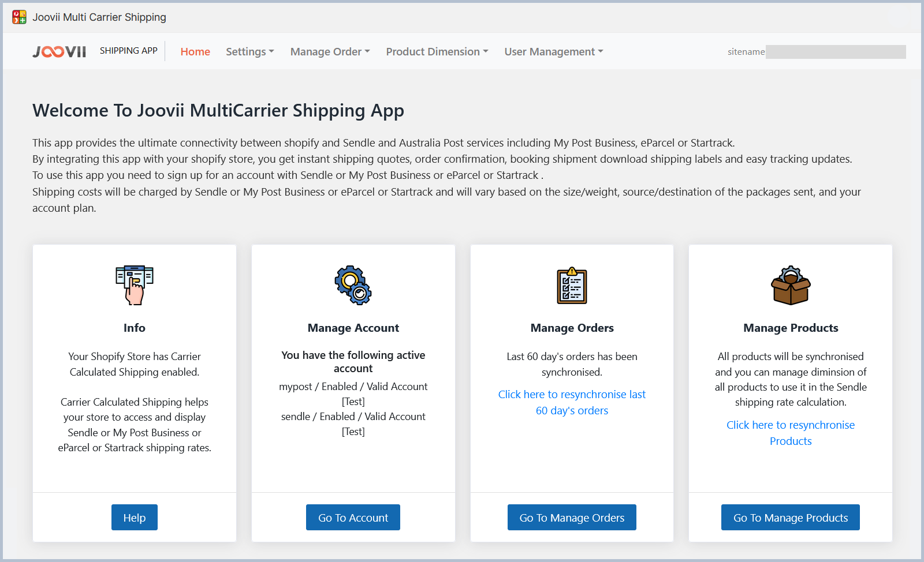This screenshot has height=562, width=924.
Task: Click the sitename field in the navbar
Action: [x=834, y=52]
